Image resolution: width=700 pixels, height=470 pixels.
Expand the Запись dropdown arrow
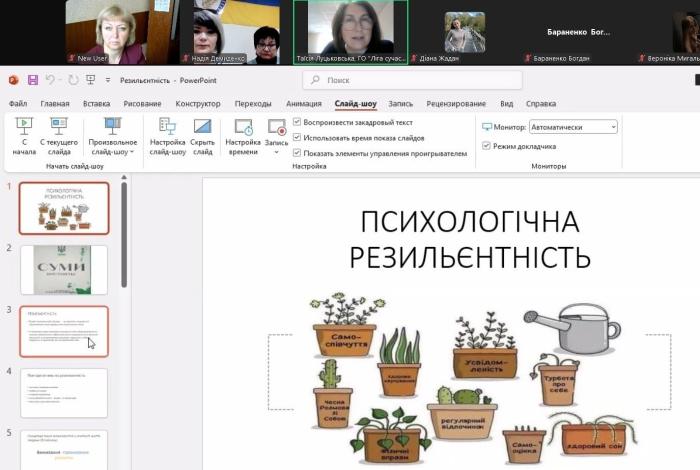(x=277, y=152)
